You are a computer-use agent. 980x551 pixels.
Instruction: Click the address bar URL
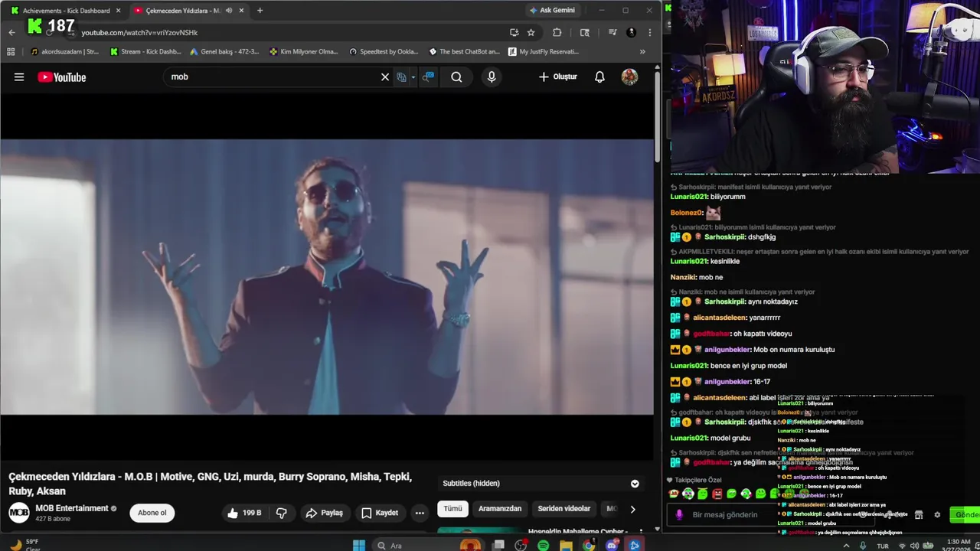139,33
